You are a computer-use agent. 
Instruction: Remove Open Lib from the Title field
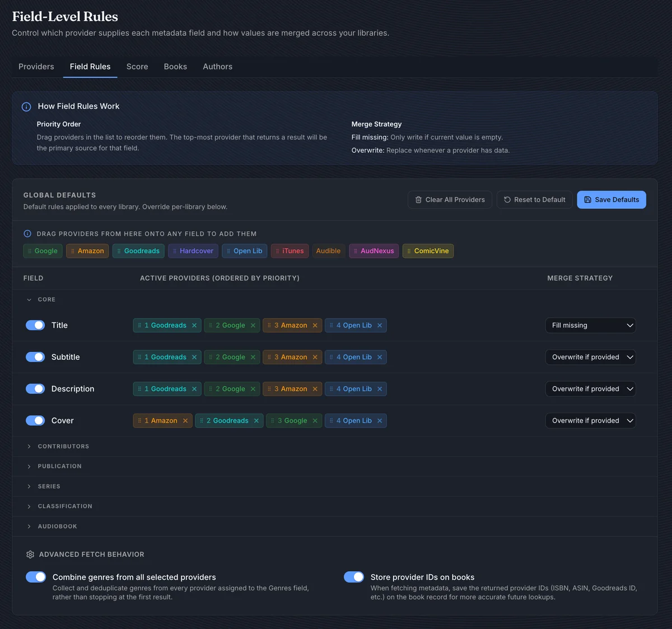380,325
